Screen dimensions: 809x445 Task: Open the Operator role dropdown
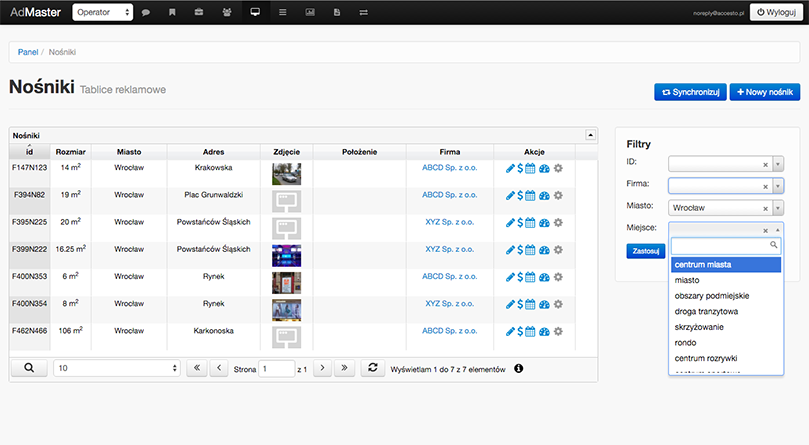(x=103, y=12)
